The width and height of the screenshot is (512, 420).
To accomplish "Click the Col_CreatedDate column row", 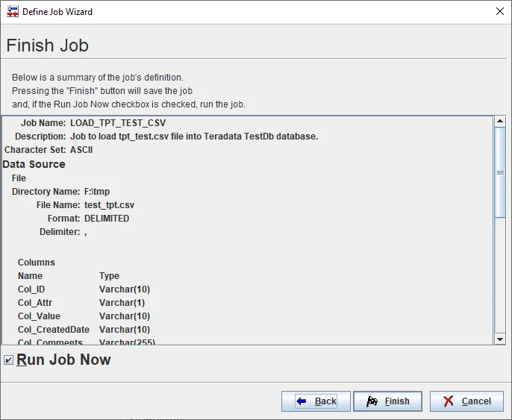I will 54,330.
